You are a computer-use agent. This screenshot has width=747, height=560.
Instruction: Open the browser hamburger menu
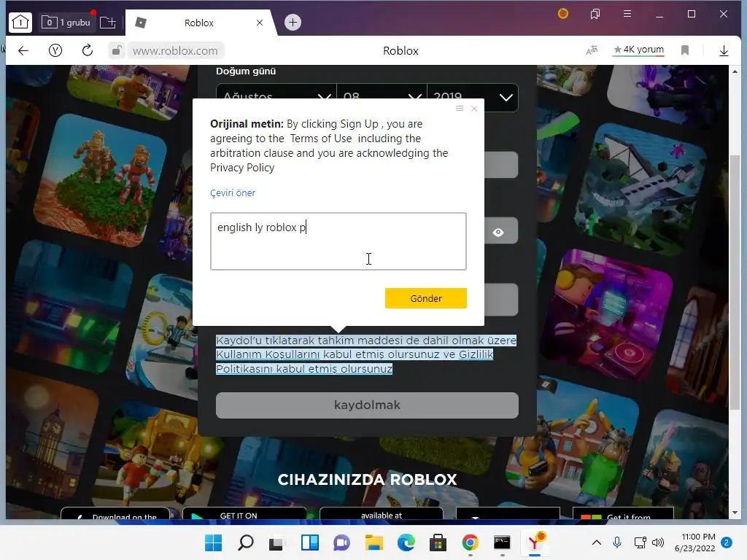click(x=627, y=14)
